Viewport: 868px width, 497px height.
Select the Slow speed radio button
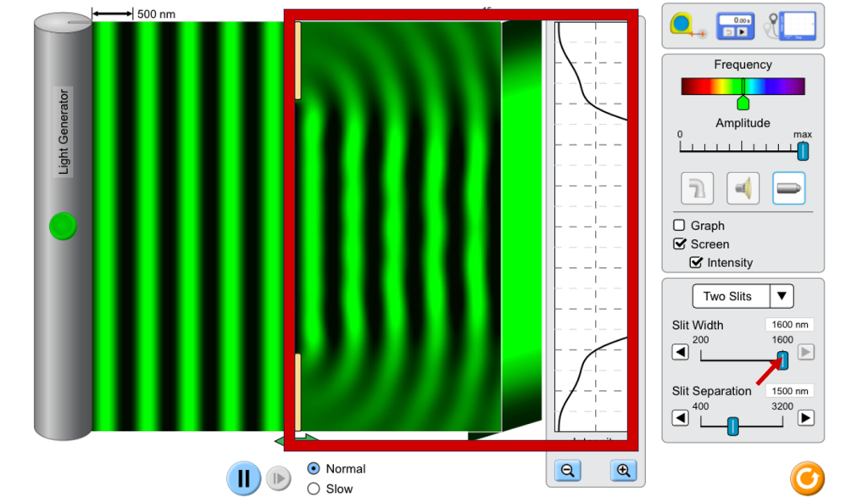coord(314,489)
